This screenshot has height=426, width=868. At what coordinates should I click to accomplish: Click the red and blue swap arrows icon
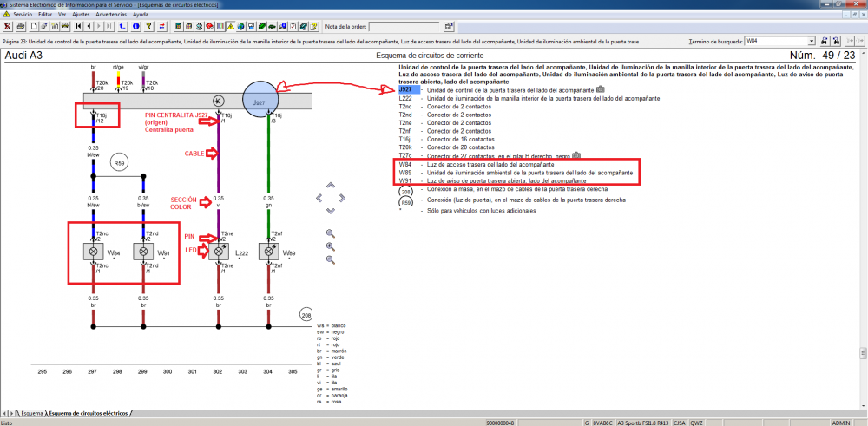tap(162, 26)
